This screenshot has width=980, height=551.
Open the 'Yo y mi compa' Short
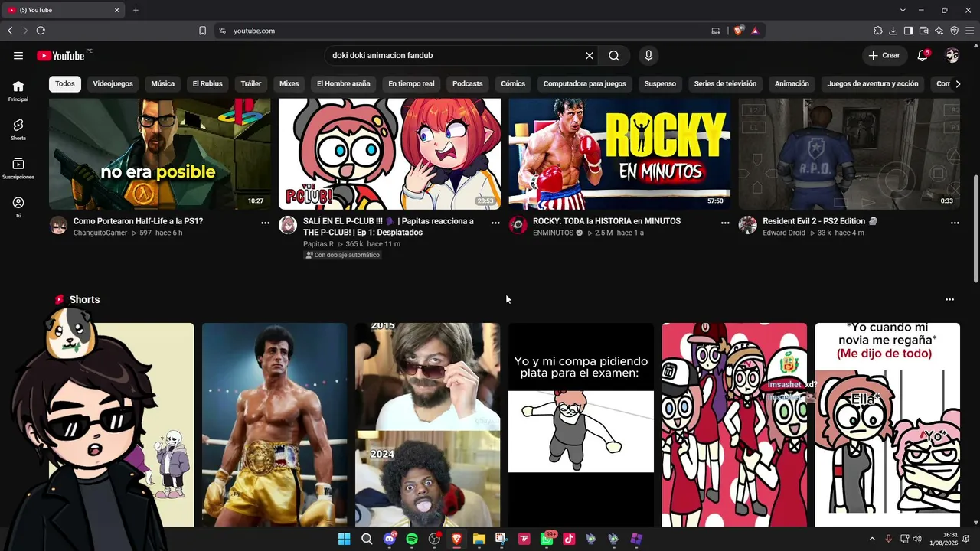tap(581, 425)
